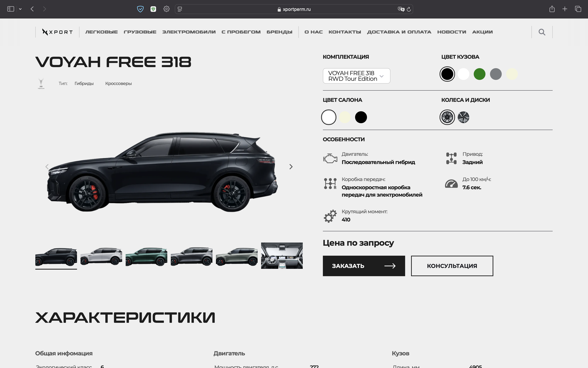Select gray body color
The image size is (588, 368).
pyautogui.click(x=496, y=74)
